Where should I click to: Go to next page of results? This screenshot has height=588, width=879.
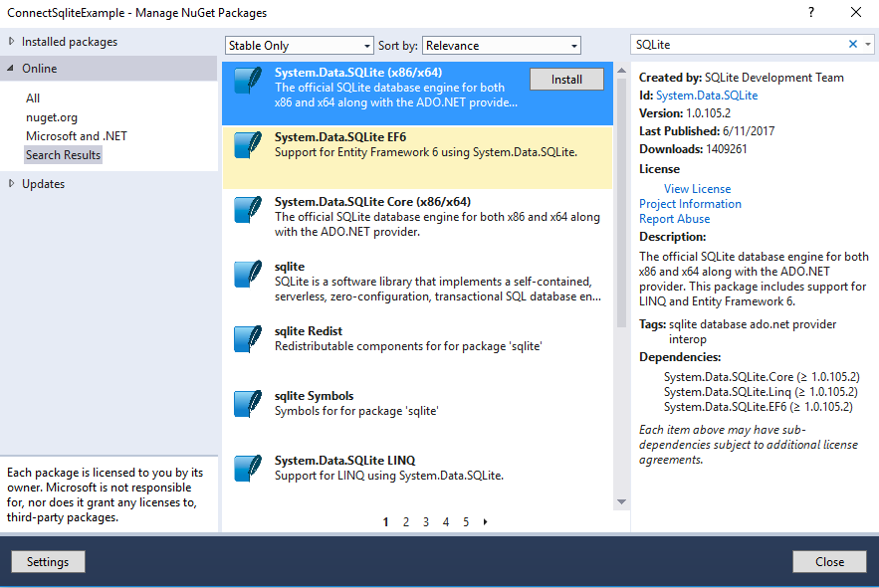[486, 522]
